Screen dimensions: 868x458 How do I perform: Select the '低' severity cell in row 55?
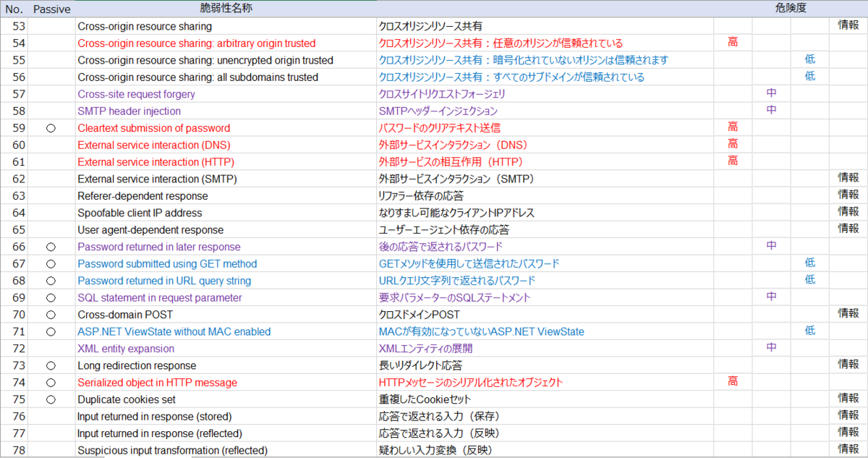pyautogui.click(x=810, y=60)
